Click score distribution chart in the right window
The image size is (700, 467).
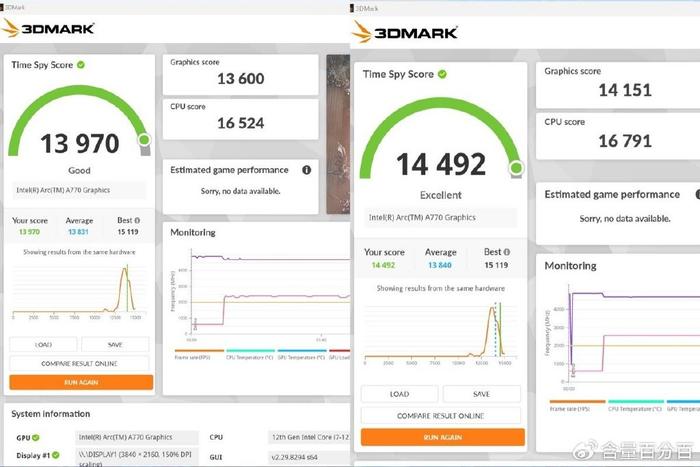(441, 333)
